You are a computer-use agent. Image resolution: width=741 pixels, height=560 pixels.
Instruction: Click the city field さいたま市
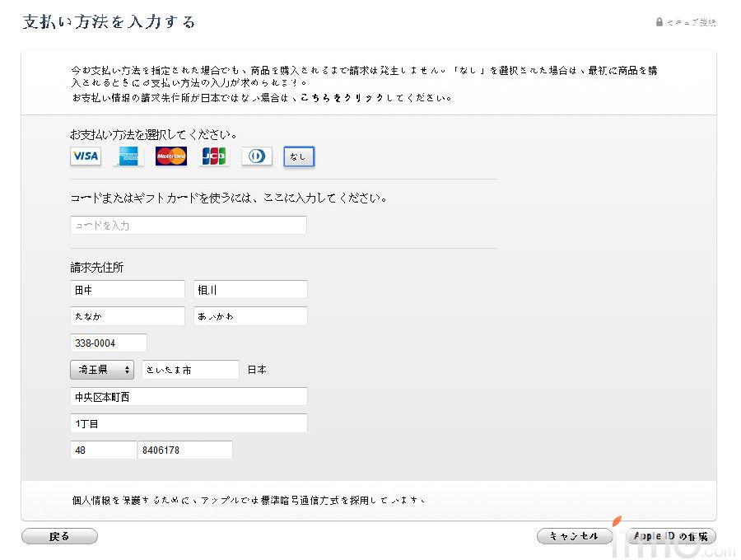[x=190, y=370]
